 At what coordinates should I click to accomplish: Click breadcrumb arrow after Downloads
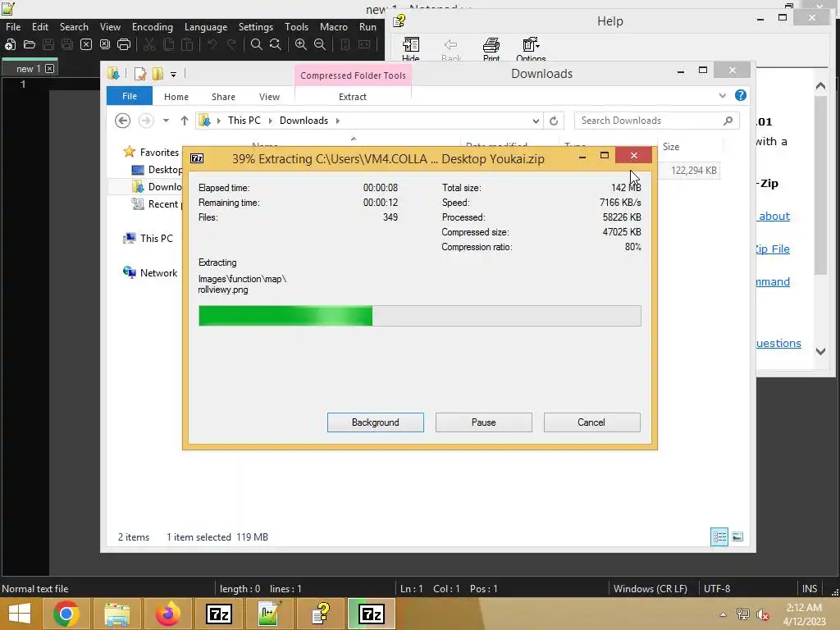pos(337,121)
